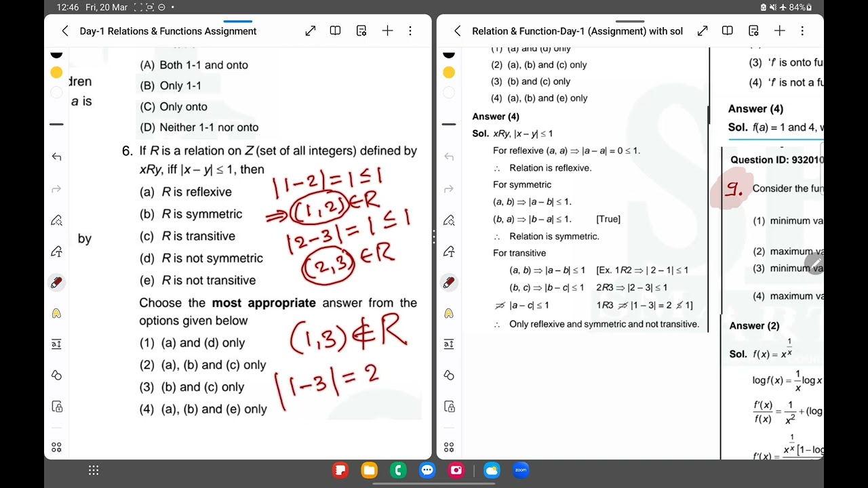Tap left note choice '(1) (a) and (d) only'
868x488 pixels.
(x=193, y=343)
